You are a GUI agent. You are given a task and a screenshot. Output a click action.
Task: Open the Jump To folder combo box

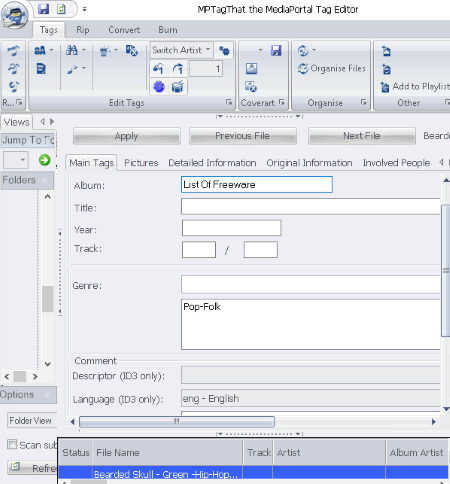(x=16, y=160)
